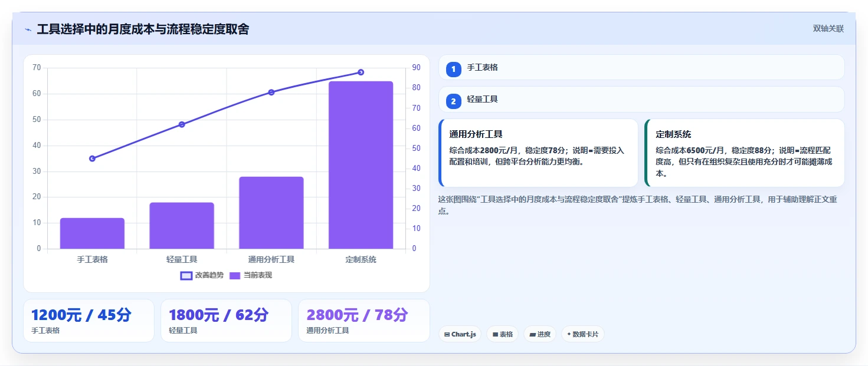Click the 通用分析工具 bar in the chart
Image resolution: width=868 pixels, height=366 pixels.
[271, 213]
